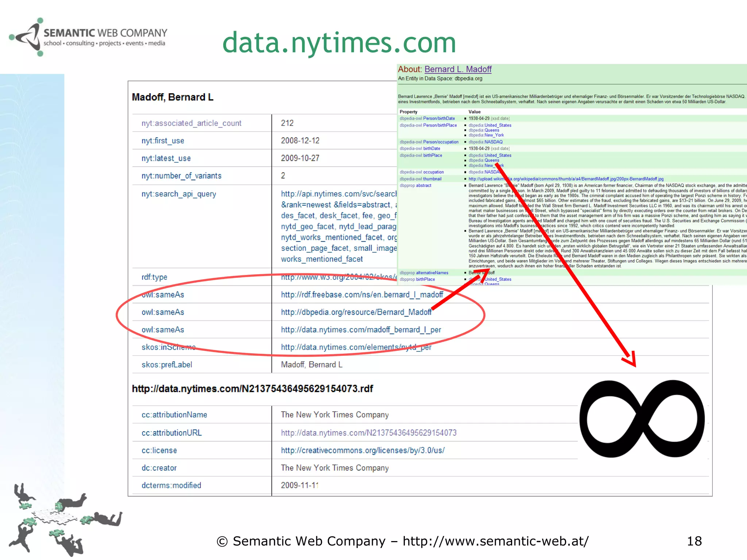Open the data.nytimes.com/madoff_bernard_l_per link
This screenshot has height=560, width=747.
(x=361, y=330)
